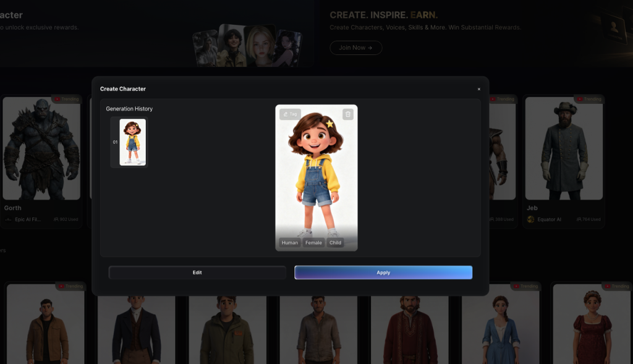This screenshot has width=633, height=364.
Task: Click the 764 Used count on Jeb
Action: [x=588, y=219]
